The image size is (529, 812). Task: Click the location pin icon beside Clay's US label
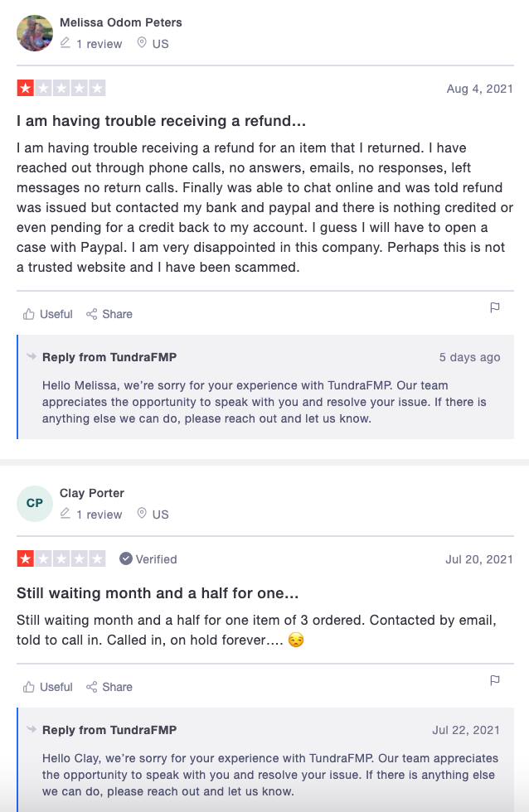(x=142, y=514)
